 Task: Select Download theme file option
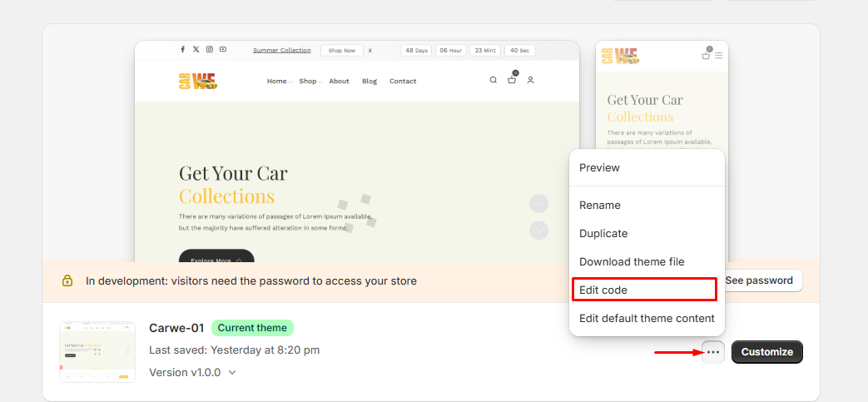point(632,261)
